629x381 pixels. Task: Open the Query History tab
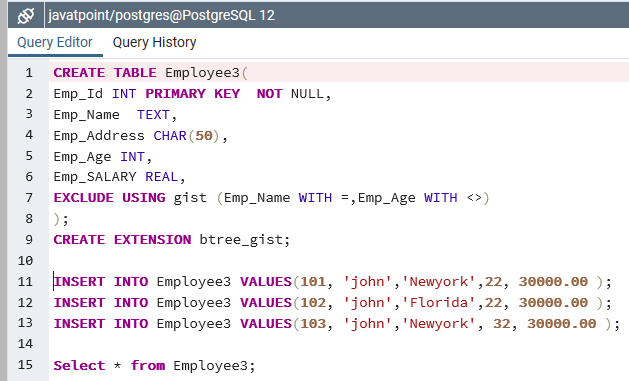154,42
